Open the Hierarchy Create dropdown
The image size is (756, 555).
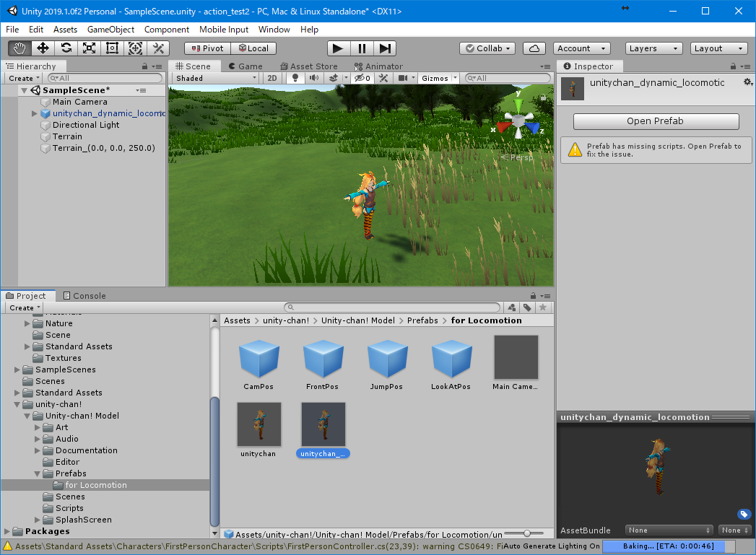[24, 78]
